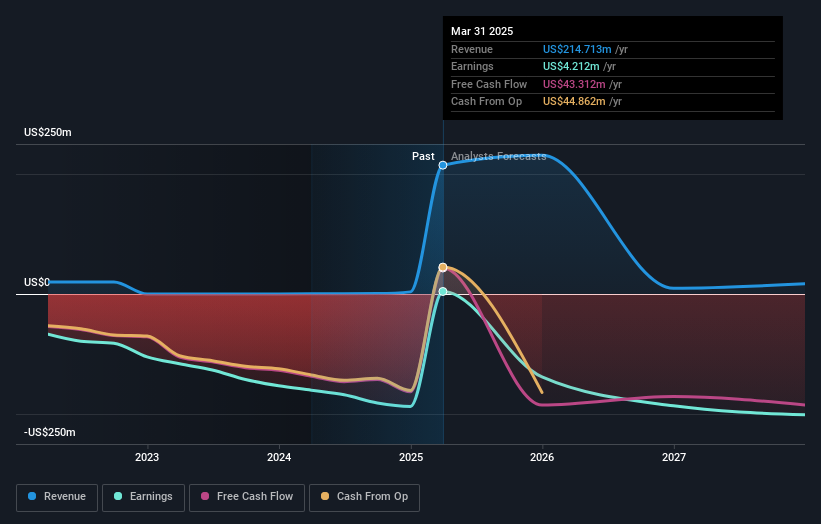The width and height of the screenshot is (821, 524).
Task: Click the US$250m y-axis label
Action: [48, 132]
